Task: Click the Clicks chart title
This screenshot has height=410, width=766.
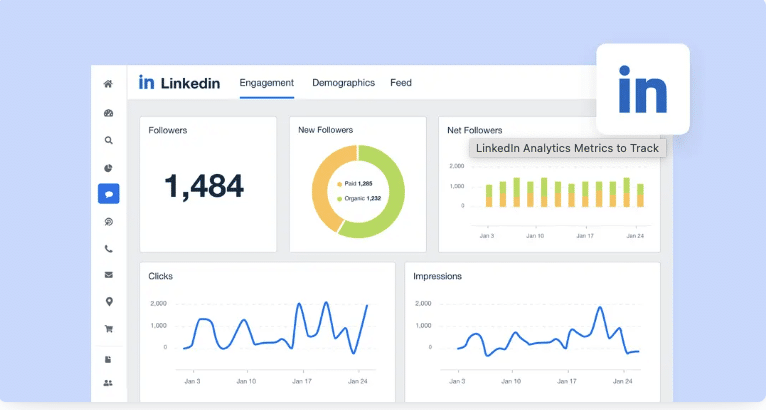Action: coord(160,276)
